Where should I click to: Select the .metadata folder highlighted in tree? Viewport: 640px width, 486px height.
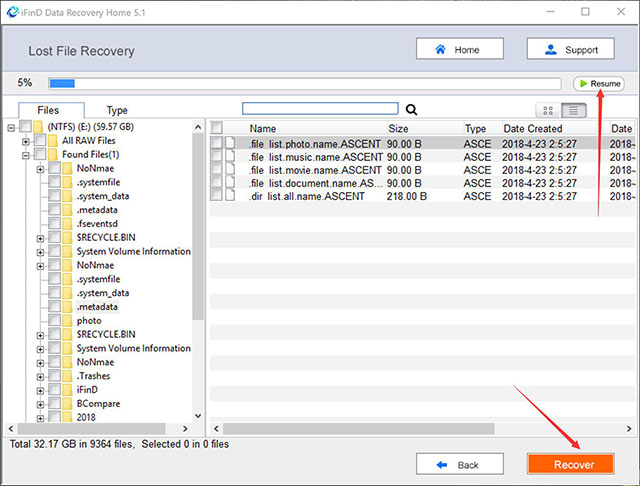[97, 307]
